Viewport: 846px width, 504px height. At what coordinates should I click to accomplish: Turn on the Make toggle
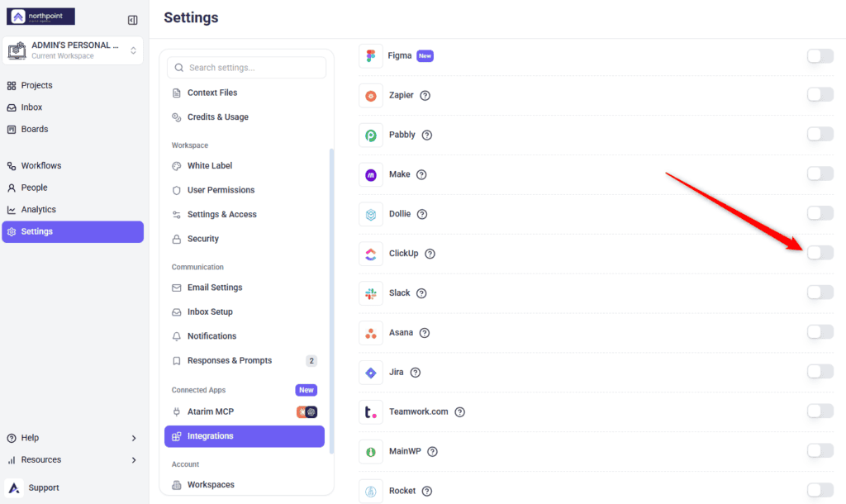click(820, 174)
